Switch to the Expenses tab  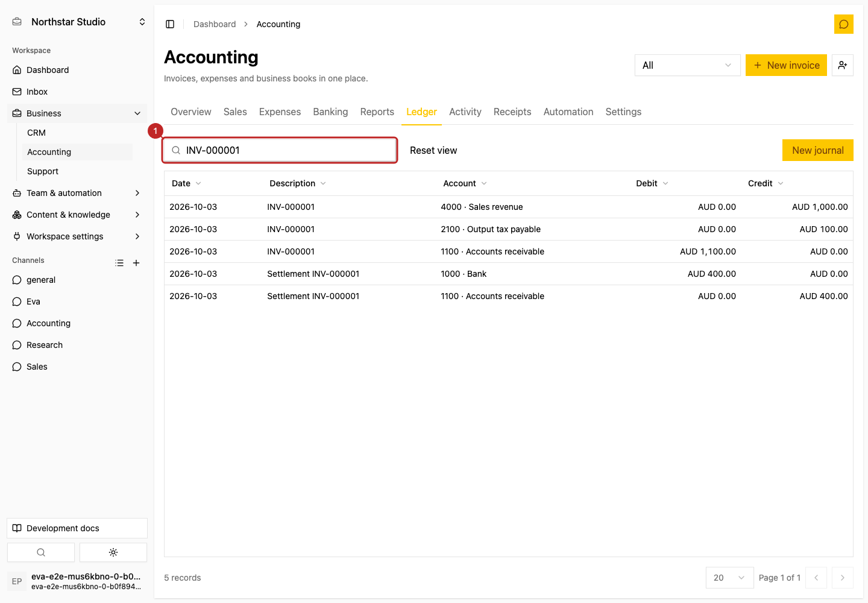coord(280,112)
